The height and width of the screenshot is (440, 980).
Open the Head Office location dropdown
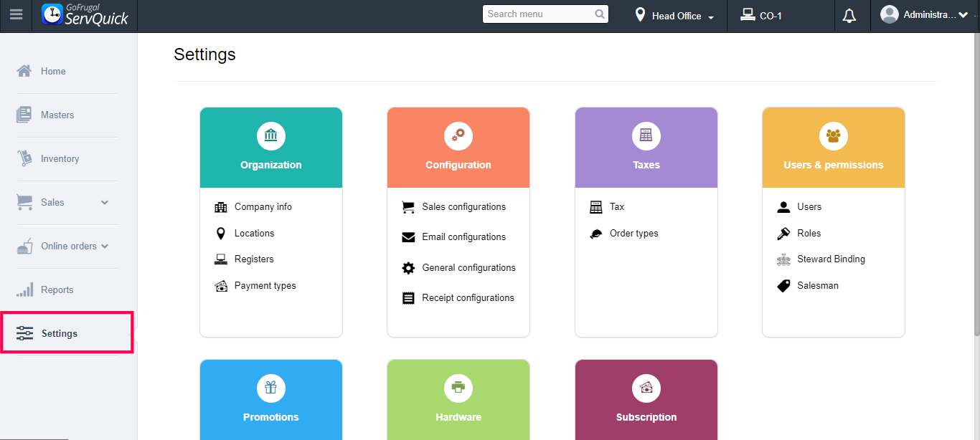pyautogui.click(x=674, y=16)
